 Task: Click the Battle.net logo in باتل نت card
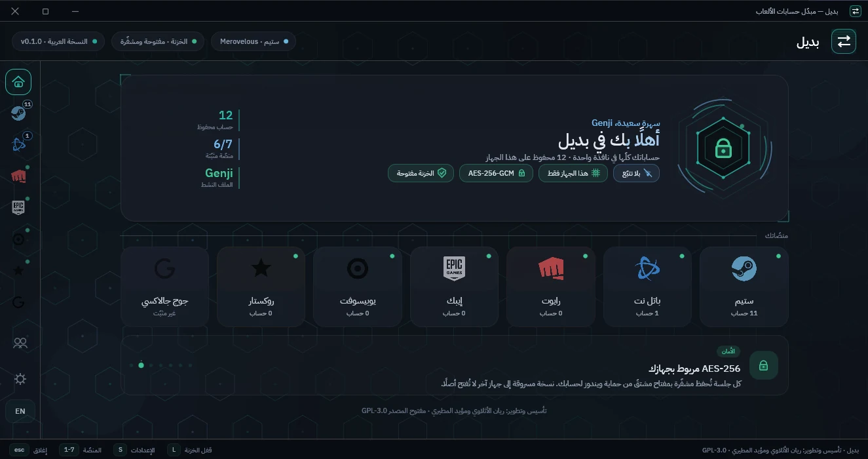point(647,268)
